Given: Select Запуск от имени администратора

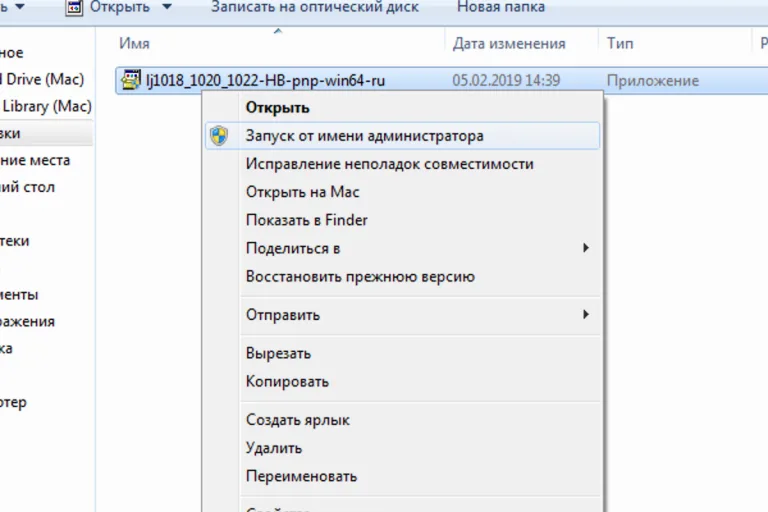Looking at the screenshot, I should coord(402,136).
